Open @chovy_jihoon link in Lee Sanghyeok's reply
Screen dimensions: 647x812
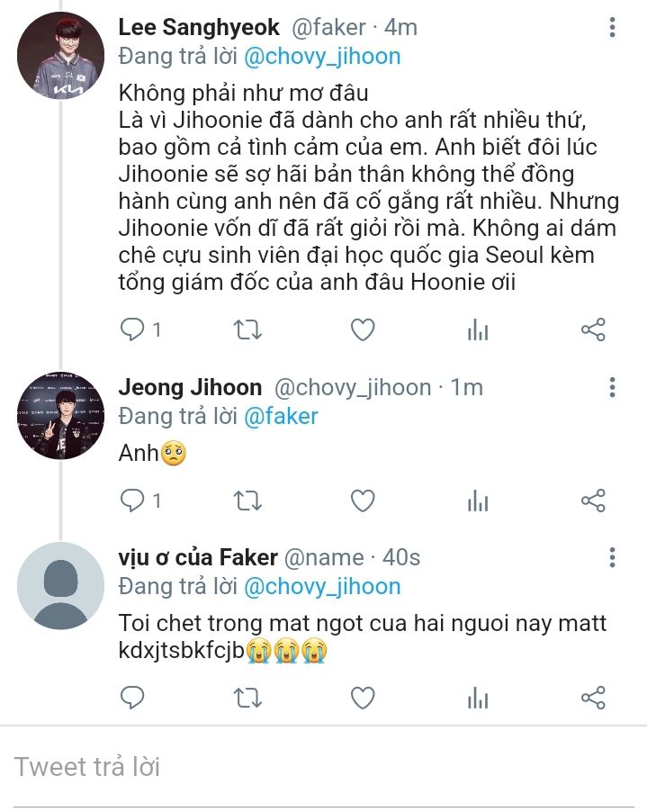coord(322,56)
